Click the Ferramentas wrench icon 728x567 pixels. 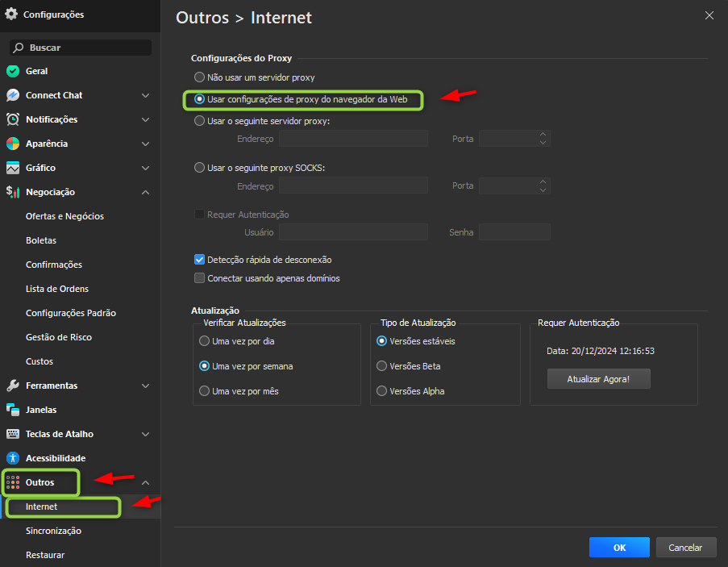pos(13,386)
